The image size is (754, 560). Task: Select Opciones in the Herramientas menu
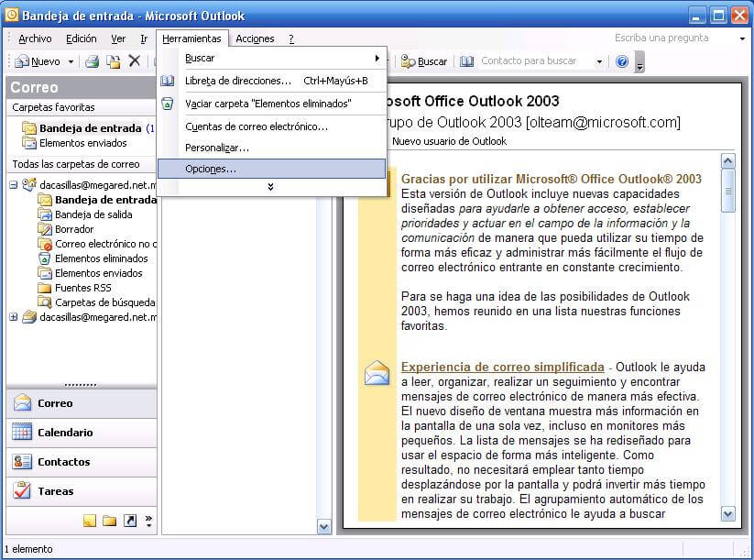pyautogui.click(x=272, y=169)
